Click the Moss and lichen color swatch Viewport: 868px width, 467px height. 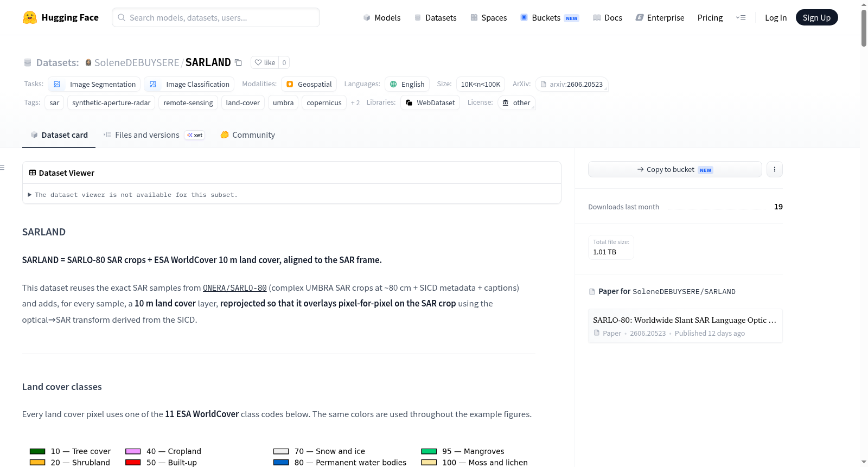point(429,463)
